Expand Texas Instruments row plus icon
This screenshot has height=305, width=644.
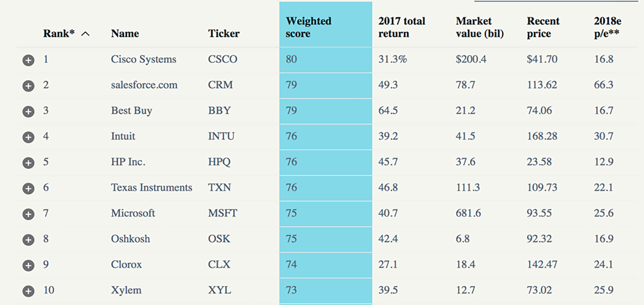28,189
